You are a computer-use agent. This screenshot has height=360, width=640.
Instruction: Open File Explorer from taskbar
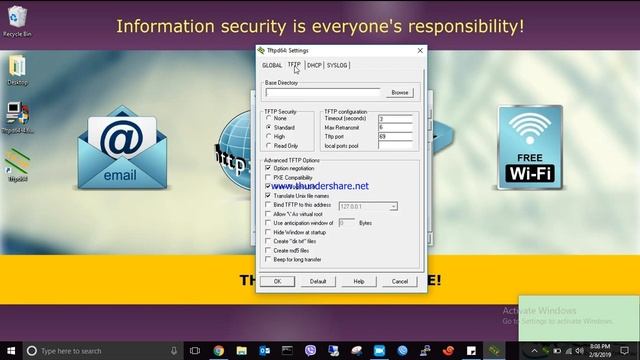pyautogui.click(x=242, y=351)
